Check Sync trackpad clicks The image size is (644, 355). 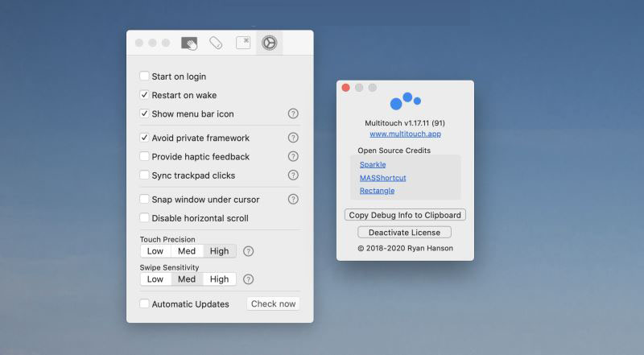(144, 175)
